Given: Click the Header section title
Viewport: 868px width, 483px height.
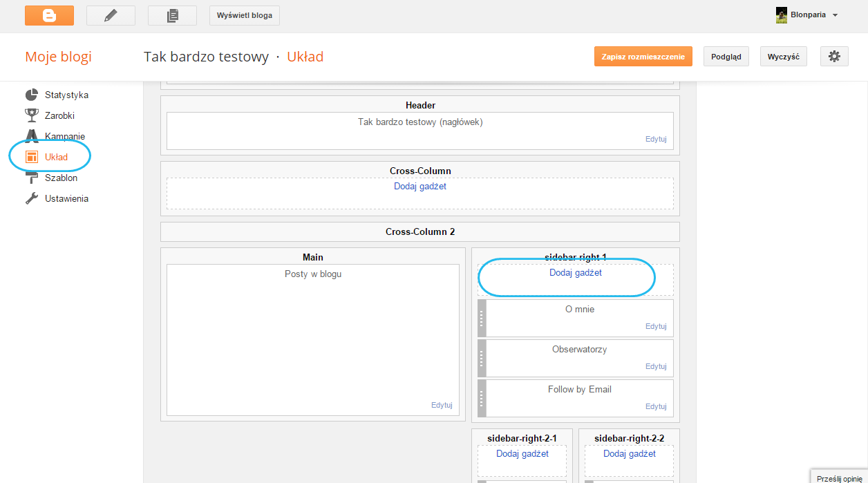Looking at the screenshot, I should tap(420, 106).
